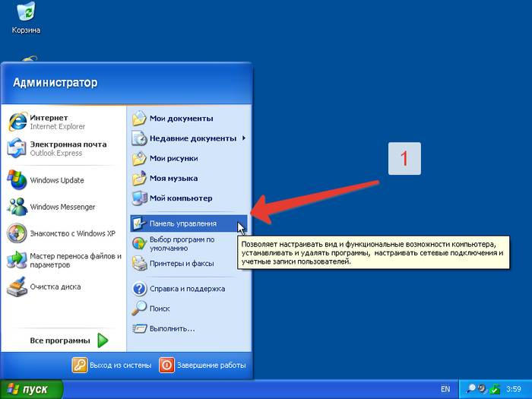Click the Internet Explorer icon in Start menu
532x399 pixels.
pos(17,122)
